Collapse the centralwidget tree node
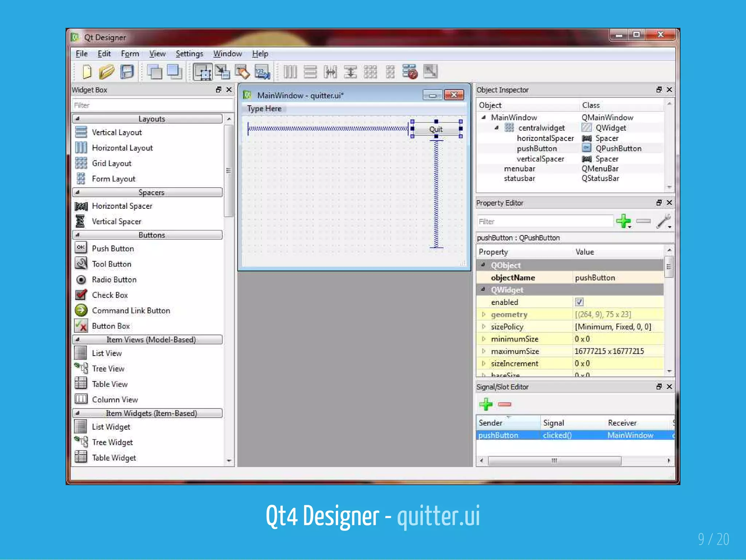Viewport: 746px width, 560px height. tap(496, 128)
